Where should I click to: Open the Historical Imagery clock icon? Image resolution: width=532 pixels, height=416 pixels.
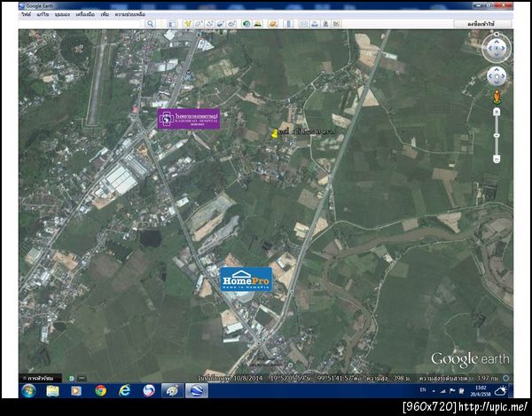tap(246, 24)
